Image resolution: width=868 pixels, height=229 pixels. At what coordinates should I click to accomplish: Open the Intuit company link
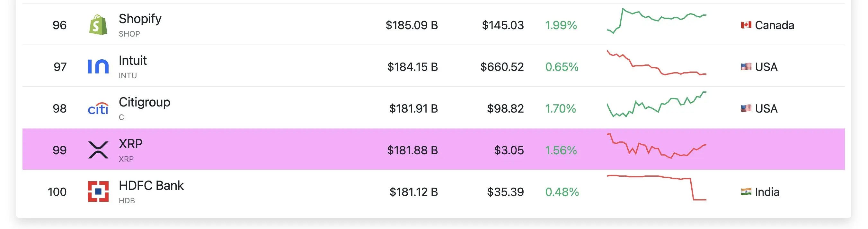[x=133, y=61]
